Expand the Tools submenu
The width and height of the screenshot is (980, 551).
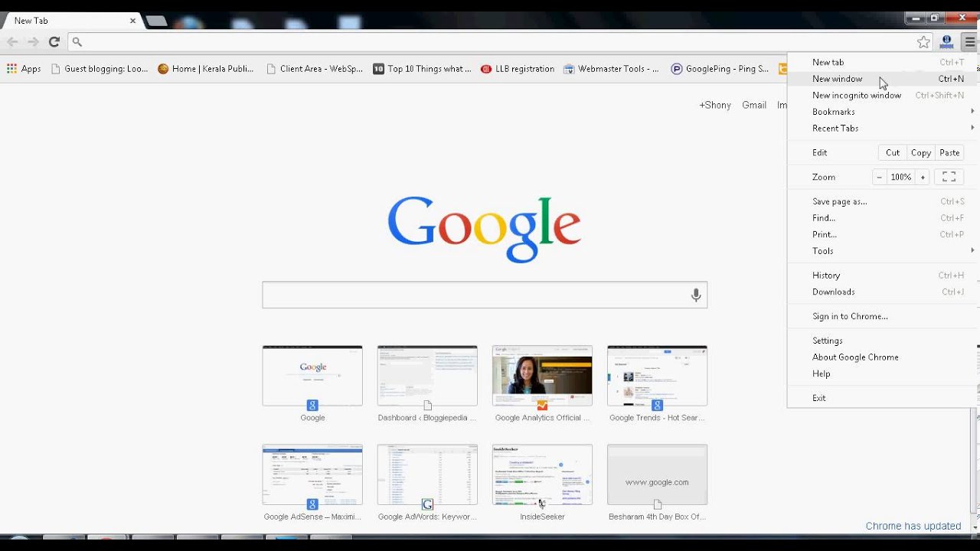pos(882,251)
